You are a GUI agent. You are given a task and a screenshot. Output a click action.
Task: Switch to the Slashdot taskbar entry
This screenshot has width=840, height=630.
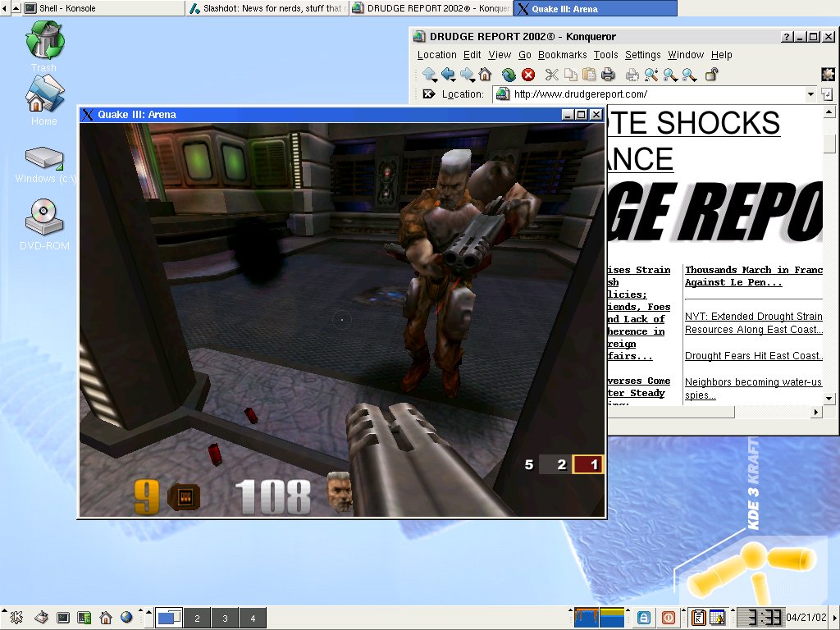267,8
